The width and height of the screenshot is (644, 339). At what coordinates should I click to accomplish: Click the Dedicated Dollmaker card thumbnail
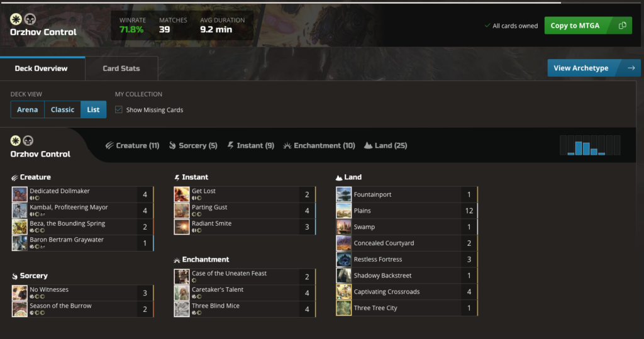pos(19,194)
